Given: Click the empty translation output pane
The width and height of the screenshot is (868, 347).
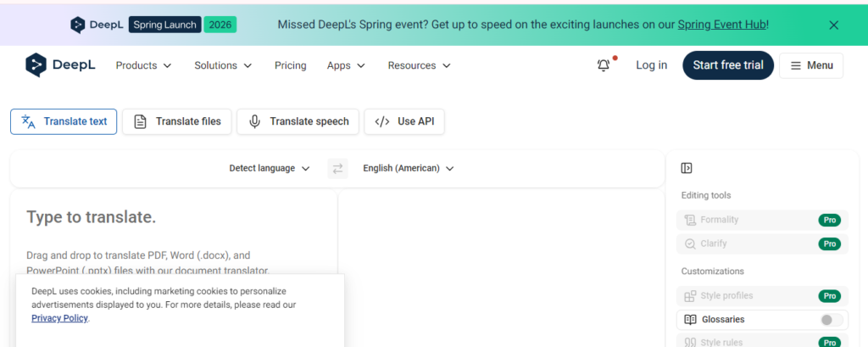Looking at the screenshot, I should [x=502, y=268].
